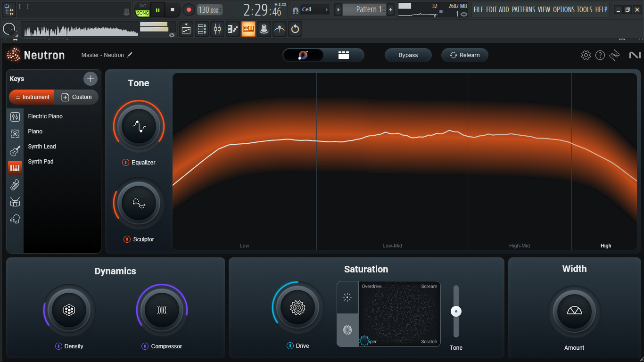Open Neutron settings gear
The width and height of the screenshot is (644, 362).
pyautogui.click(x=586, y=55)
